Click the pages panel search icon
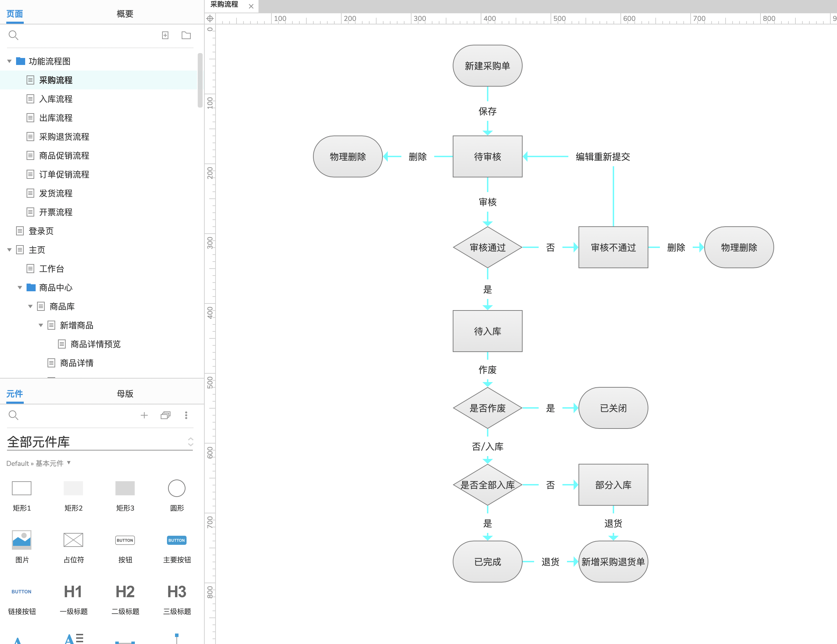 pos(13,35)
